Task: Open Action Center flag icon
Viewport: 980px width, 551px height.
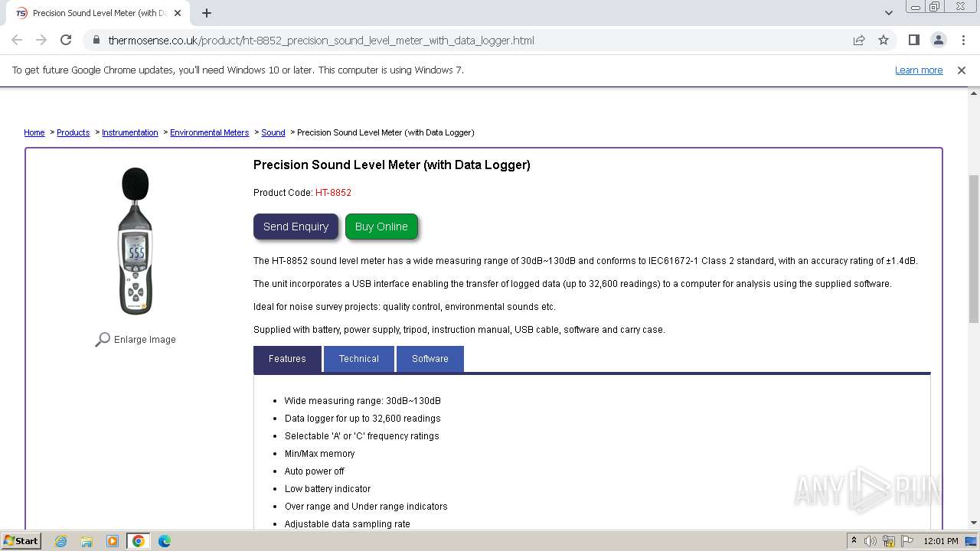Action: [x=906, y=541]
